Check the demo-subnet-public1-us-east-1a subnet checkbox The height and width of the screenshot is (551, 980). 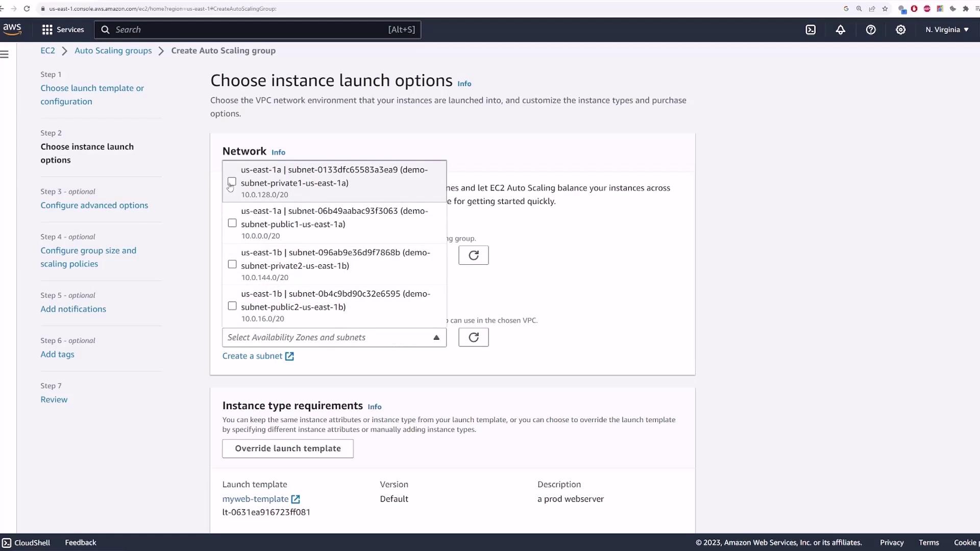pyautogui.click(x=232, y=223)
